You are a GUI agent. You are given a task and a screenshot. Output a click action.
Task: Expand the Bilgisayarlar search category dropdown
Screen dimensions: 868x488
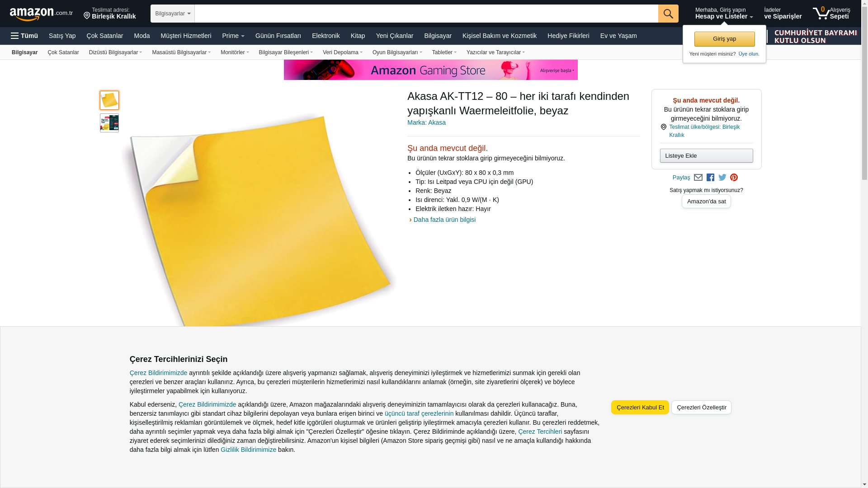(x=173, y=14)
